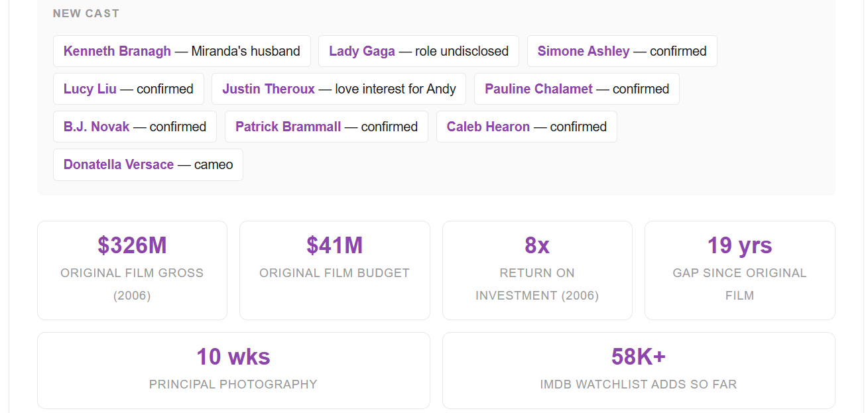This screenshot has height=413, width=868.
Task: Click the $326M original film gross card
Action: [x=132, y=270]
